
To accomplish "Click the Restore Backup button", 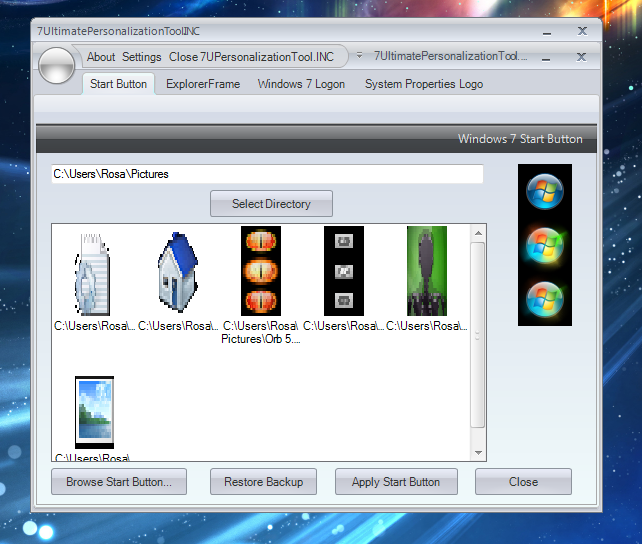I will (x=263, y=482).
